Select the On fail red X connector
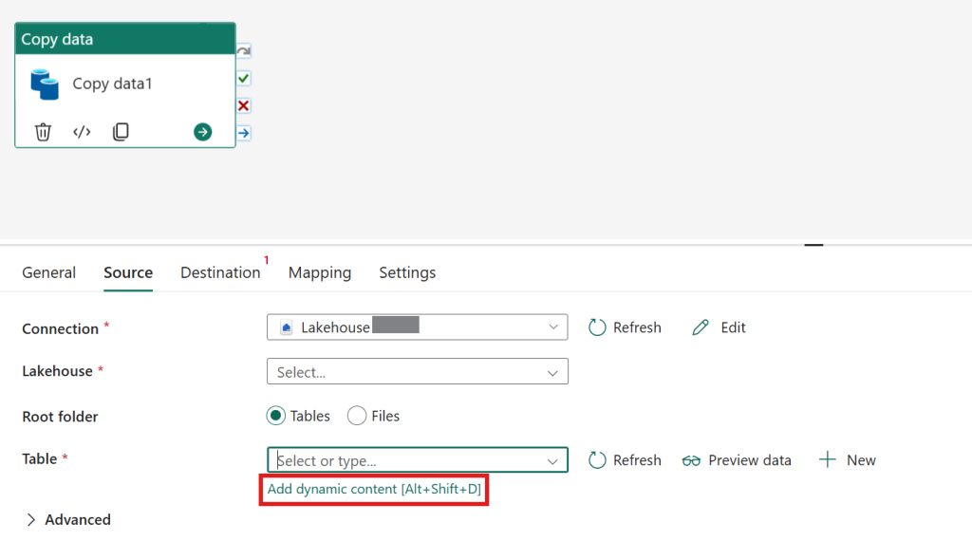The image size is (972, 560). click(242, 105)
